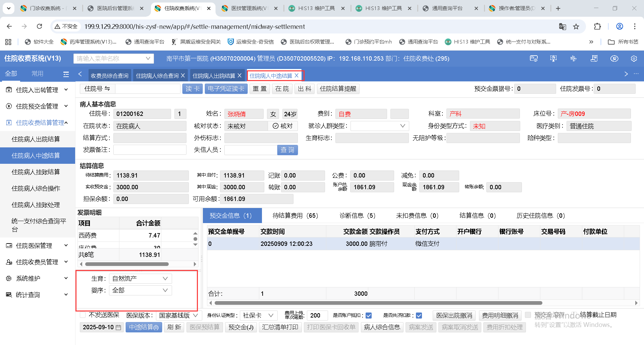Click the 汇总清单打印 button

(x=280, y=327)
